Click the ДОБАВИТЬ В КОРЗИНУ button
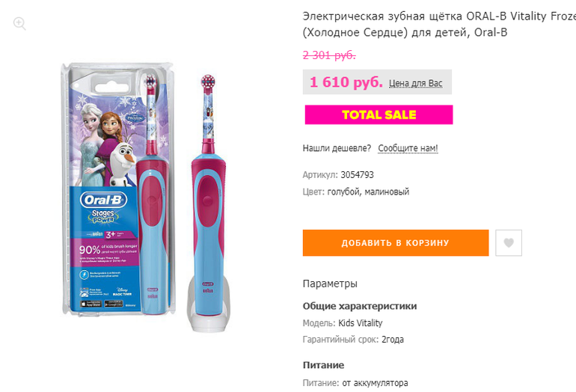 [396, 243]
